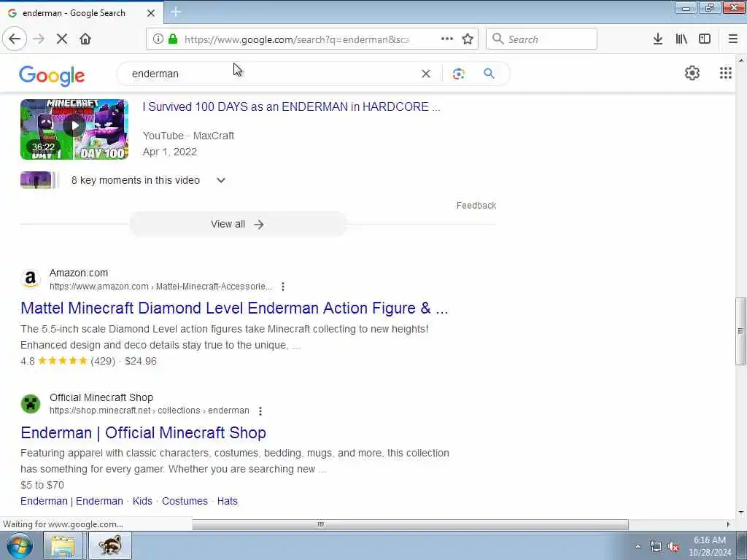
Task: Click the $24.96 price text
Action: coord(141,362)
